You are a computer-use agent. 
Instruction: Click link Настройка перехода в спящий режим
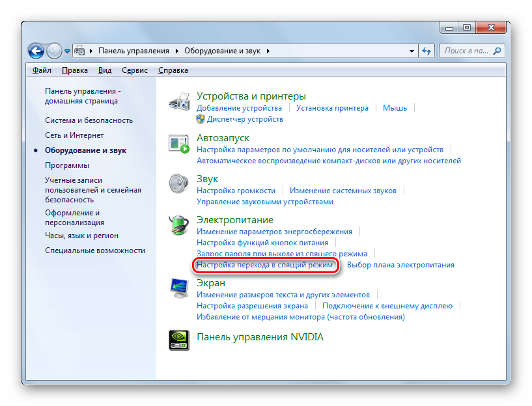(264, 265)
